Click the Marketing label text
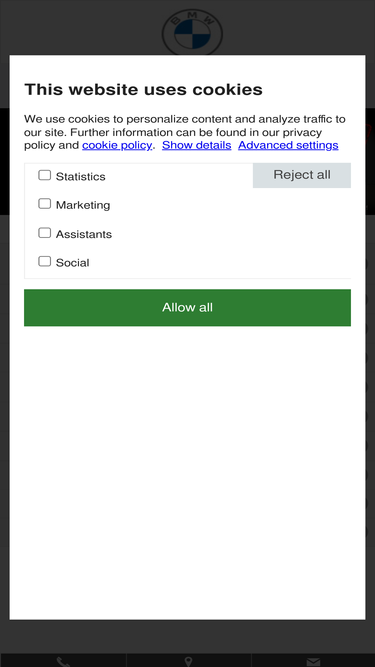The height and width of the screenshot is (667, 375). (x=83, y=205)
